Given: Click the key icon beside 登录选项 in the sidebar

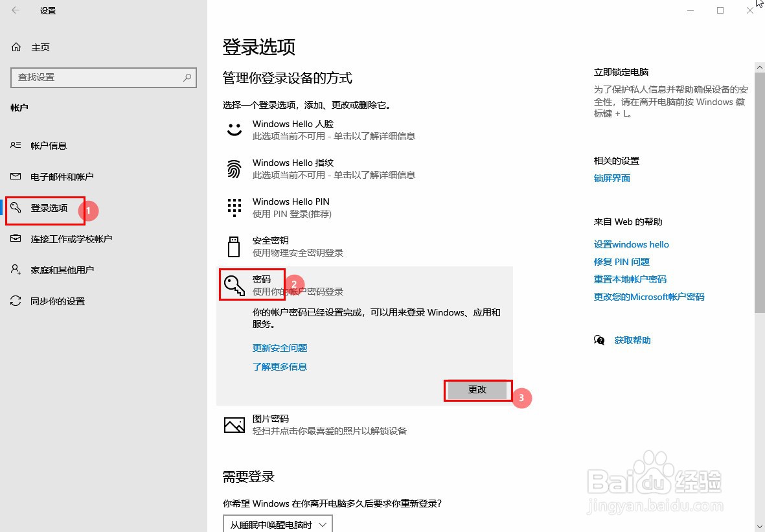Looking at the screenshot, I should (x=16, y=207).
